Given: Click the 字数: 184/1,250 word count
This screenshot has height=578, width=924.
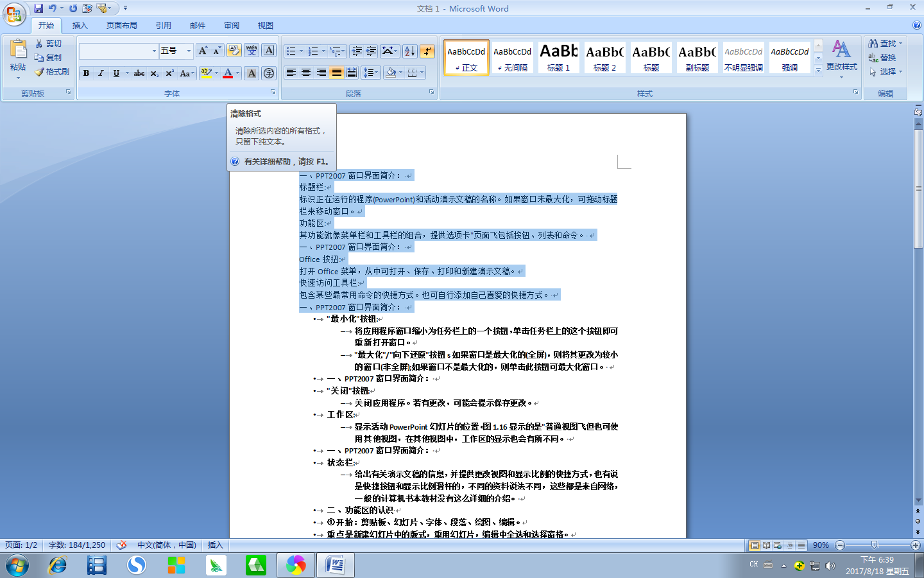Looking at the screenshot, I should [x=77, y=545].
